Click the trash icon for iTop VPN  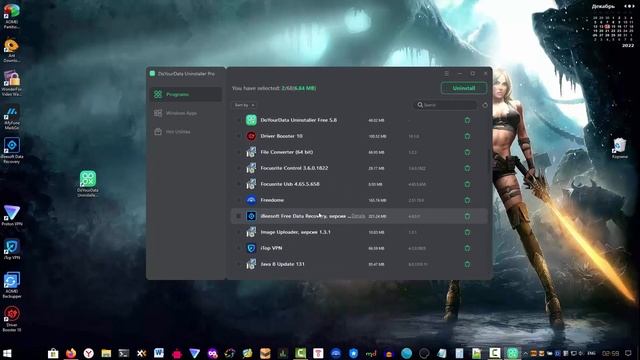467,248
